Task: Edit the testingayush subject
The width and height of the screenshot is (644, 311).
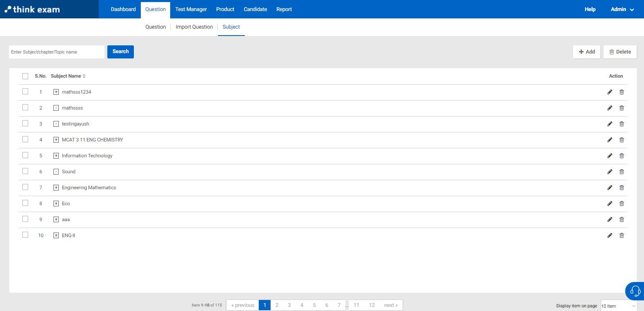Action: tap(610, 124)
